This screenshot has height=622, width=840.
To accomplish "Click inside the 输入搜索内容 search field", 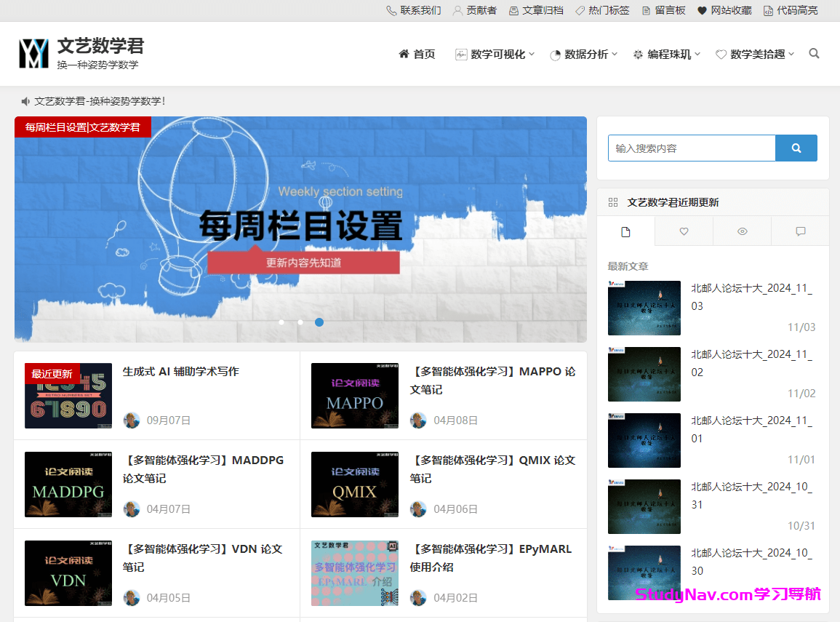I will click(x=691, y=148).
